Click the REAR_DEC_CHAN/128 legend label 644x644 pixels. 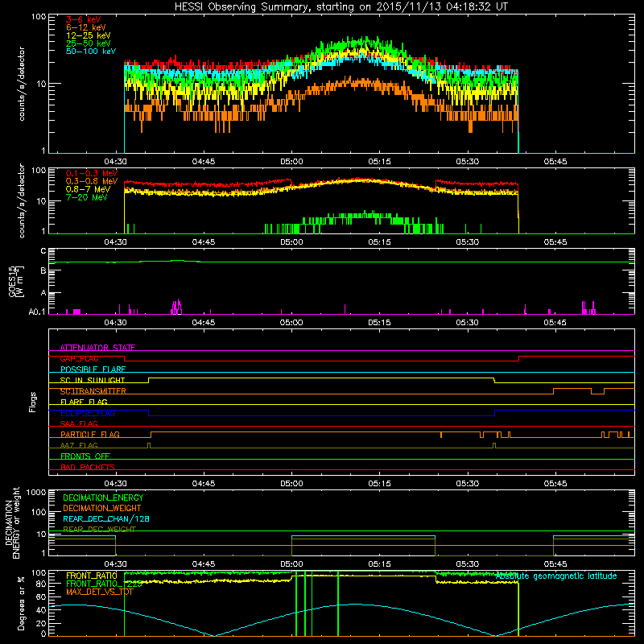click(x=106, y=519)
